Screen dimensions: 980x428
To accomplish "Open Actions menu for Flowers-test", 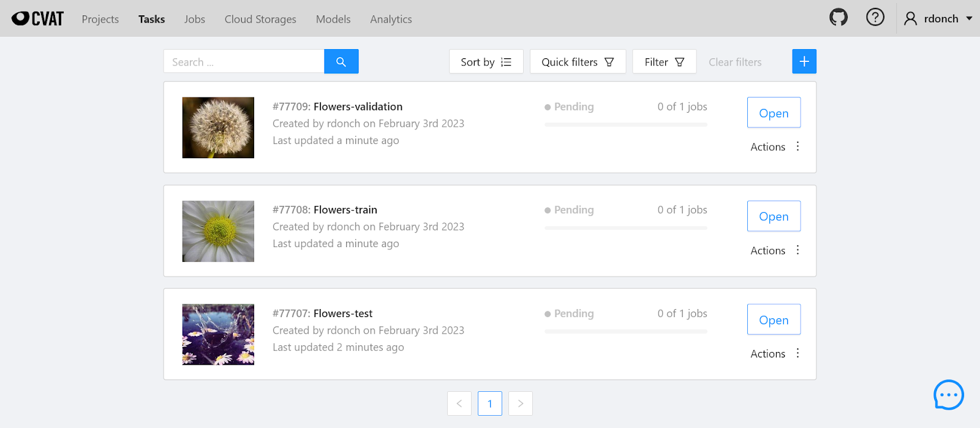I will [775, 353].
